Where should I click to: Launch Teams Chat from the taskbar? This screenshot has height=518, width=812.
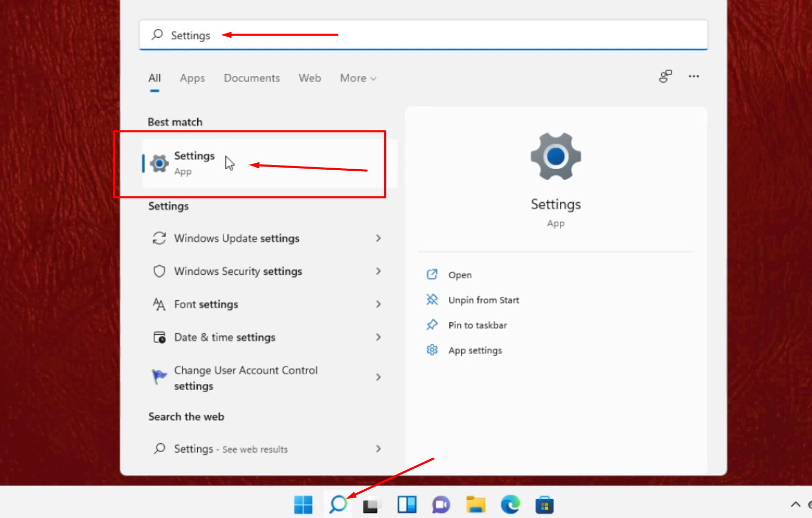click(441, 505)
